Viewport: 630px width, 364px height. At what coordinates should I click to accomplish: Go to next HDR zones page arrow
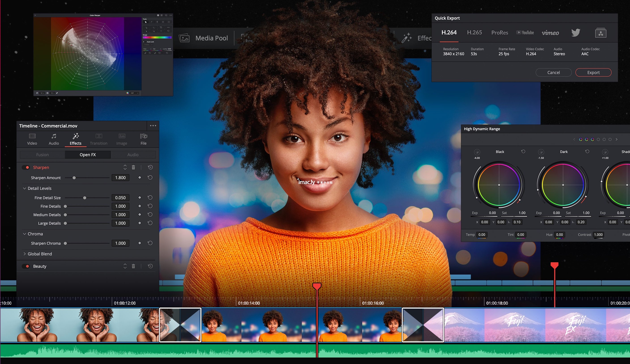[x=617, y=140]
